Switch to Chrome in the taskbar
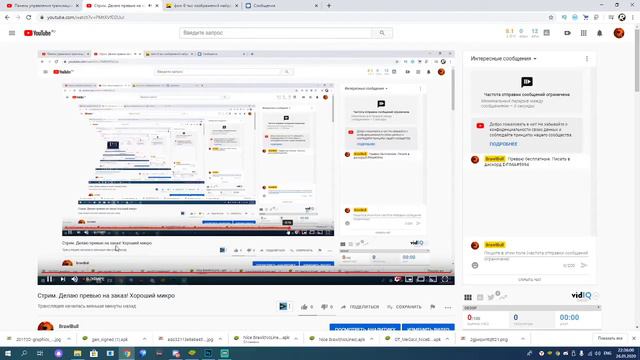This screenshot has height=360, width=640. click(x=127, y=353)
